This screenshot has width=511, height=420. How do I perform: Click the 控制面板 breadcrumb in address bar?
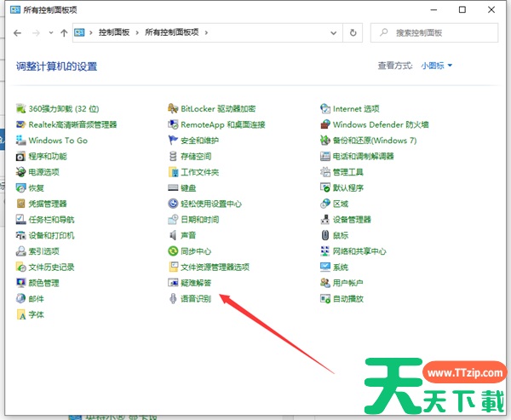(112, 32)
